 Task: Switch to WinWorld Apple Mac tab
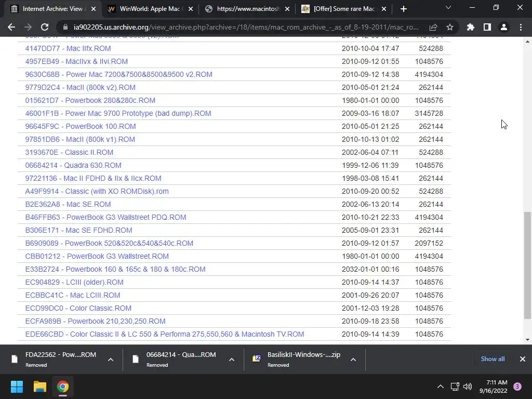[x=149, y=9]
